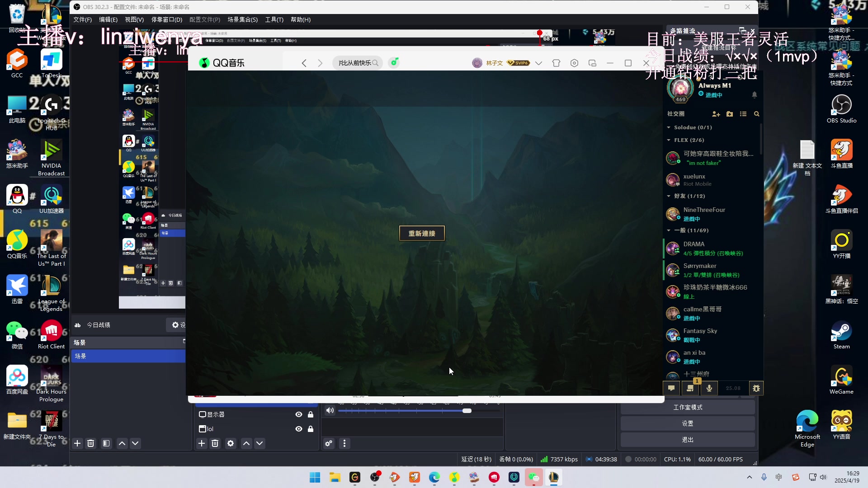Select friend xuelunx
Image resolution: width=868 pixels, height=488 pixels.
point(712,180)
